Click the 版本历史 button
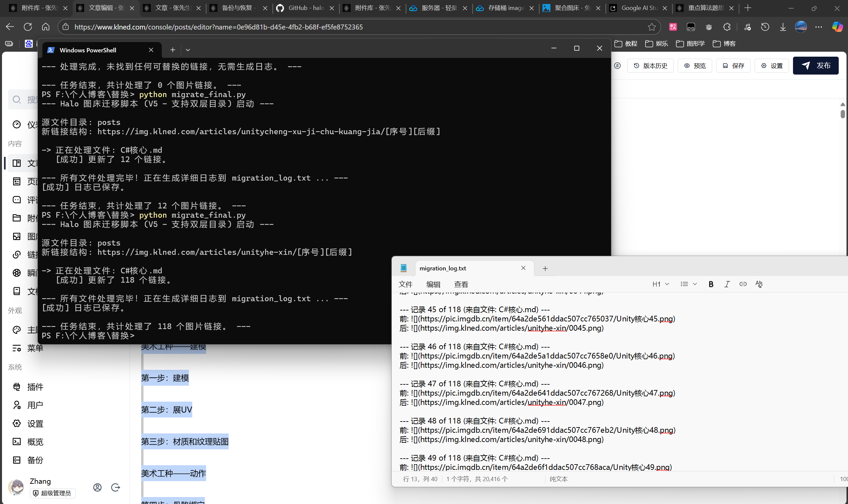This screenshot has width=848, height=504. (650, 66)
